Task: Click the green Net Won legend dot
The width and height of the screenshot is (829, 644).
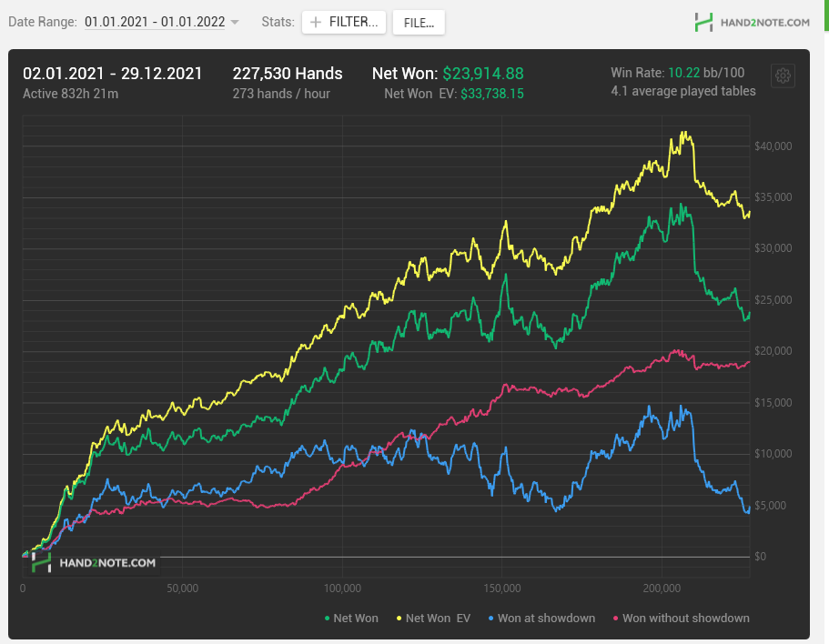Action: [327, 619]
